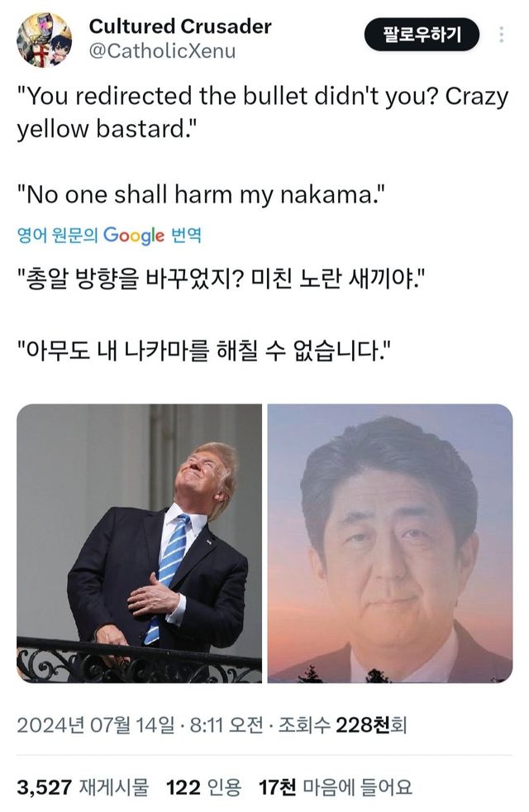The height and width of the screenshot is (812, 529).
Task: Click the Korean line starting 총알 방향을
Action: 221,279
